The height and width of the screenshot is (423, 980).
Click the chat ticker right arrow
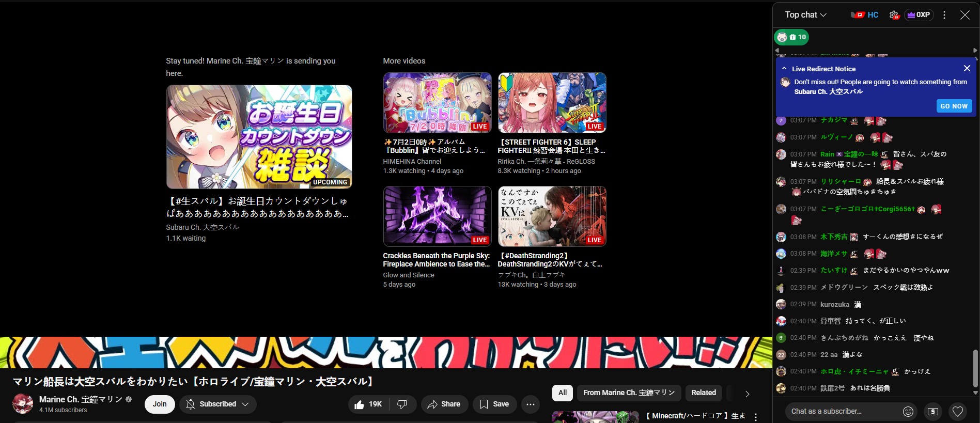[975, 51]
